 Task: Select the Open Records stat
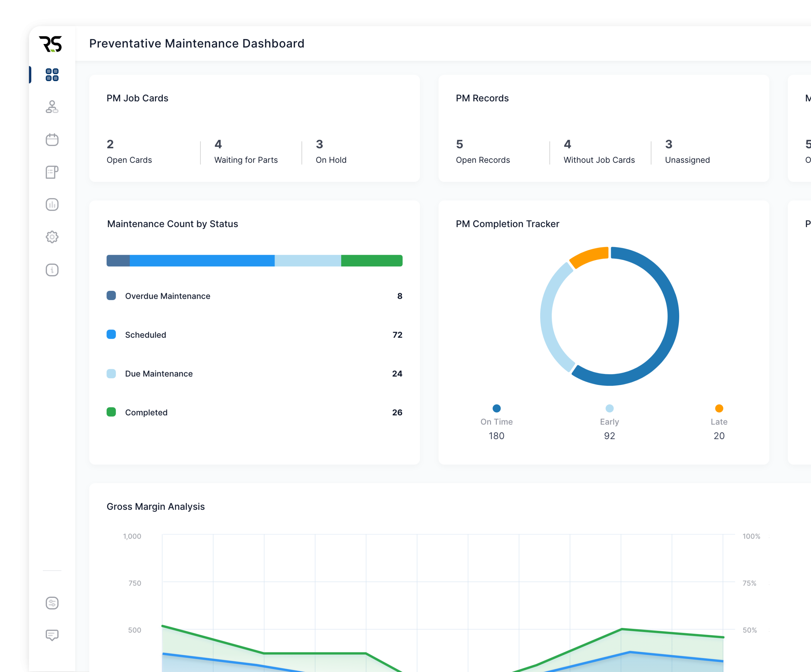[x=483, y=151]
